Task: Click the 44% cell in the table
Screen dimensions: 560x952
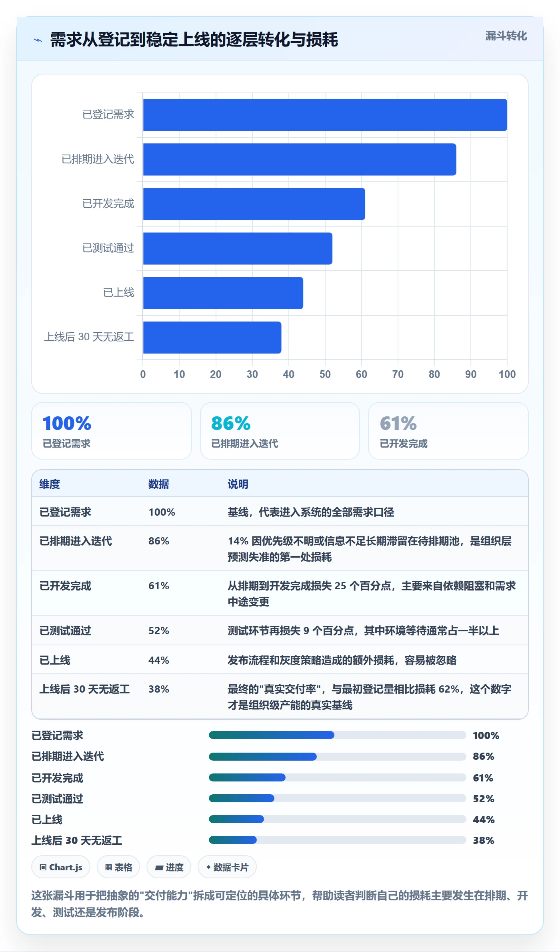Action: tap(159, 660)
